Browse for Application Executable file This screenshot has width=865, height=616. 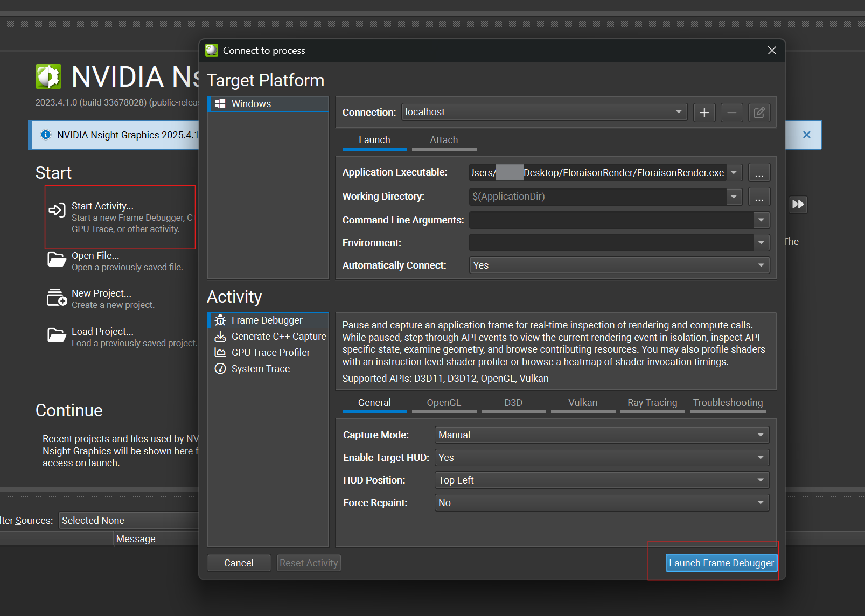[759, 173]
